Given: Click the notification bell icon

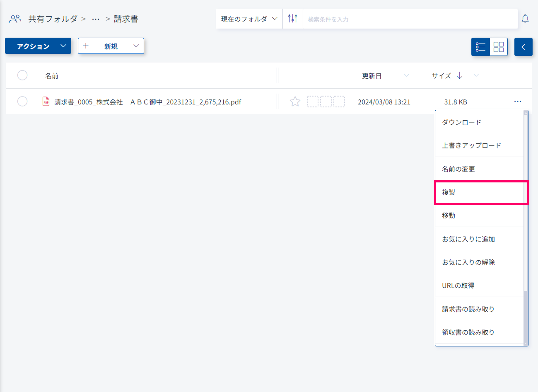Looking at the screenshot, I should 525,19.
